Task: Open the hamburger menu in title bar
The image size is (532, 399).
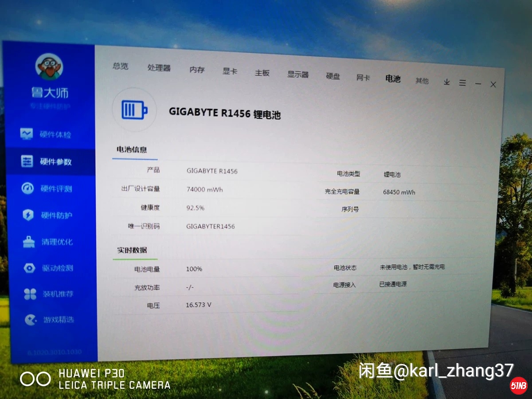Action: coord(462,83)
